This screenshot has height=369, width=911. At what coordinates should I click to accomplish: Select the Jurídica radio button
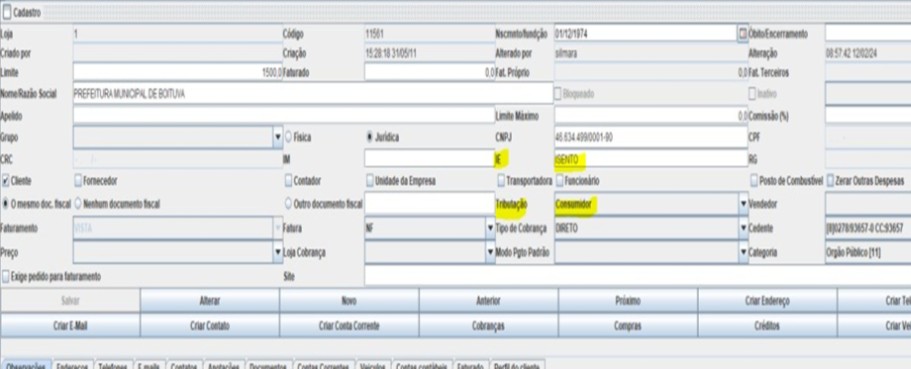370,138
